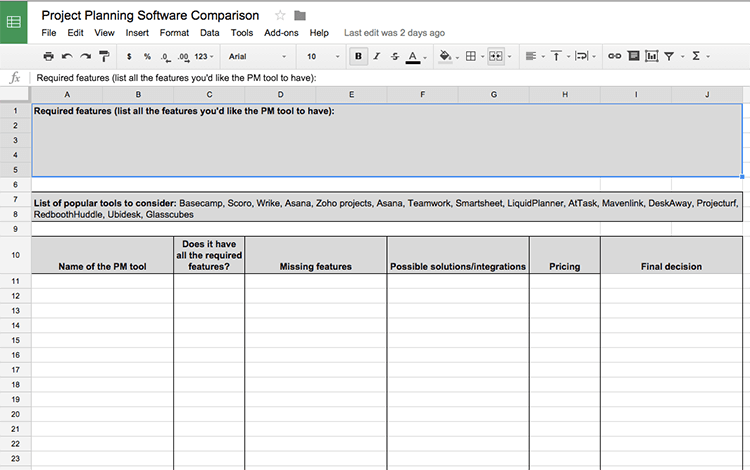Open the Format menu
Viewport: 750px width, 470px height.
click(x=174, y=33)
